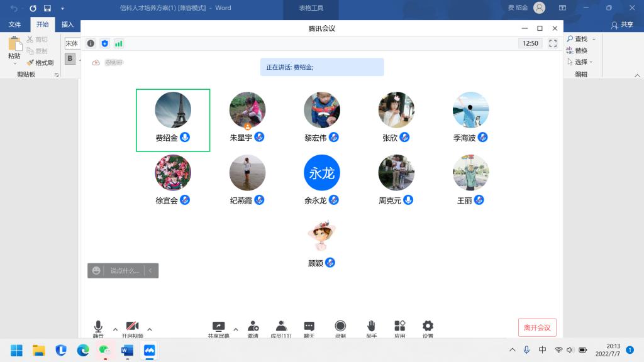This screenshot has height=362, width=644.
Task: Enter full screen in Tencent Meeting
Action: tap(553, 43)
